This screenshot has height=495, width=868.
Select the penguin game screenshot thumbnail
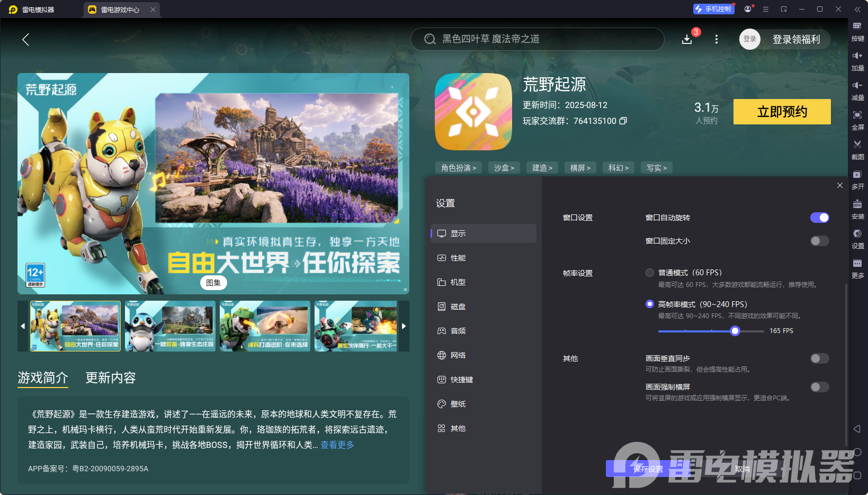tap(169, 326)
